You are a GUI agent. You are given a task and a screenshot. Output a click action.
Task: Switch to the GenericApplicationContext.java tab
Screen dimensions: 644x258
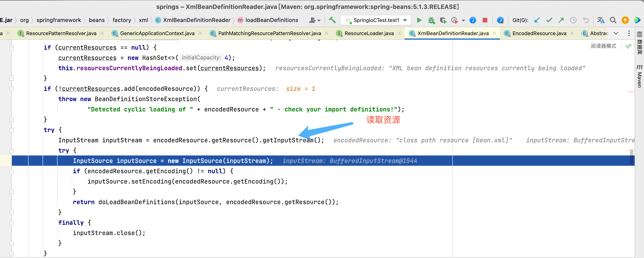[157, 33]
